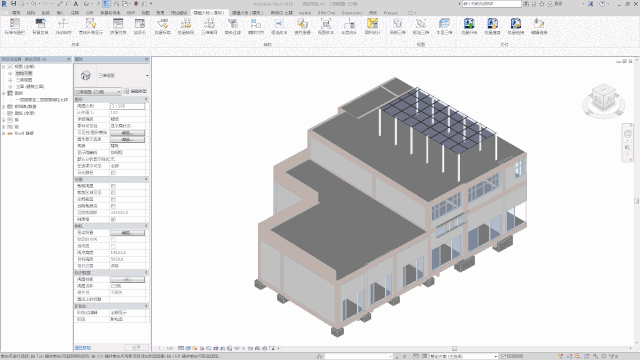Click the Save icon in quick access toolbar
Screen dimensions: 640x360
click(13, 4)
